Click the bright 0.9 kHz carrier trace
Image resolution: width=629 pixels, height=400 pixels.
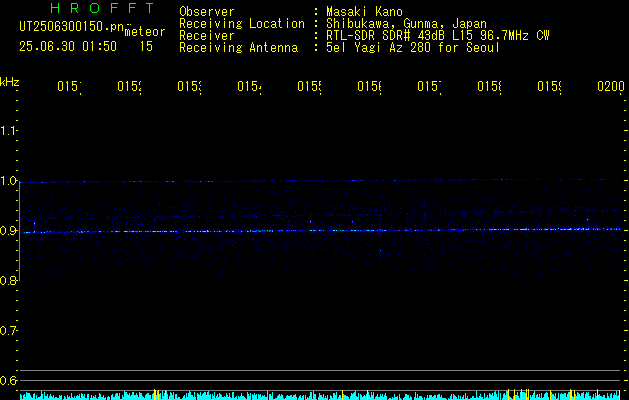pos(320,231)
